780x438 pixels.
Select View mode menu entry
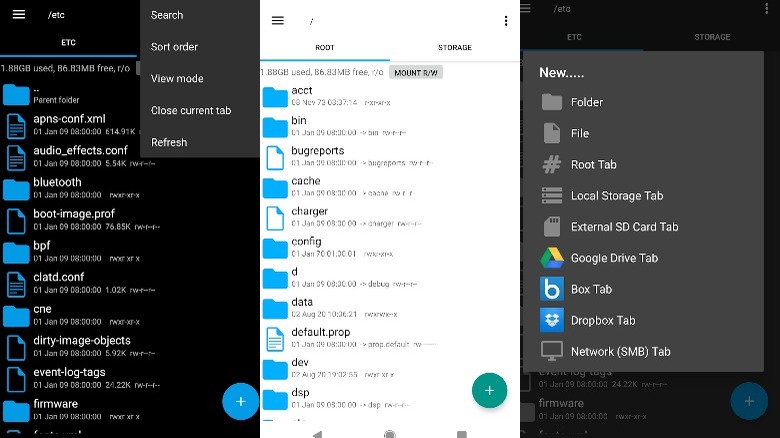[177, 79]
